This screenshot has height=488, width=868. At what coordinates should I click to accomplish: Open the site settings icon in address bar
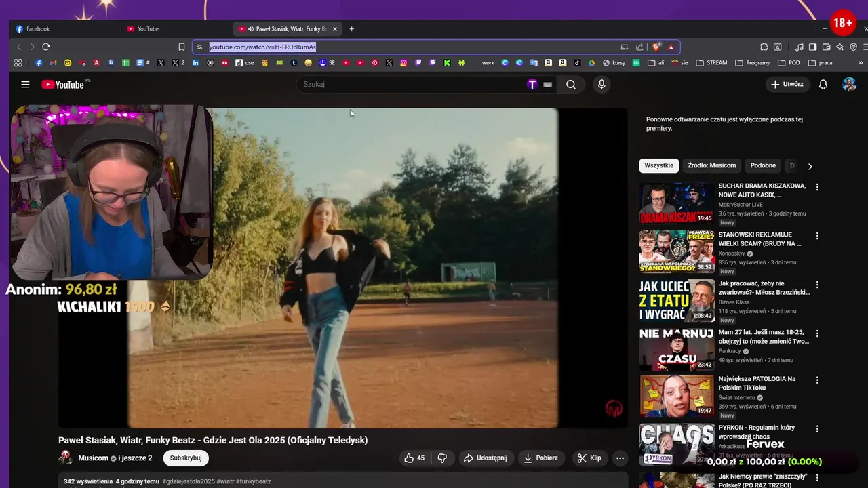pos(199,47)
